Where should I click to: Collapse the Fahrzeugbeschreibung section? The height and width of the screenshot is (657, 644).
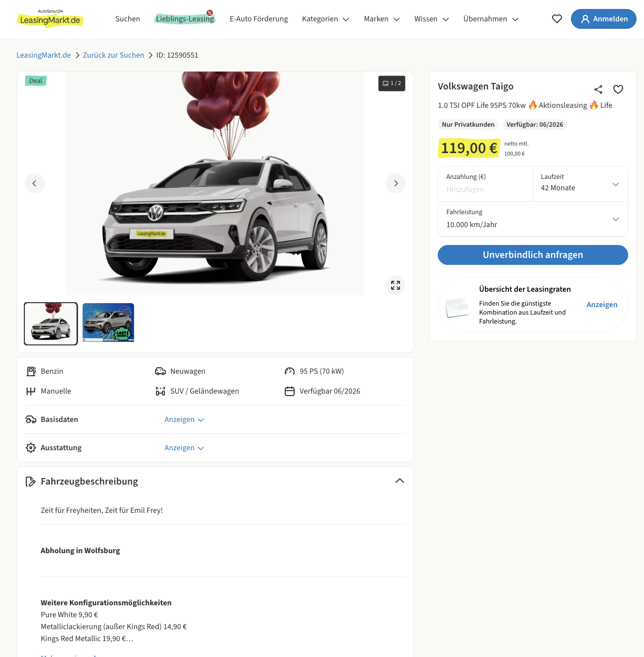point(400,481)
